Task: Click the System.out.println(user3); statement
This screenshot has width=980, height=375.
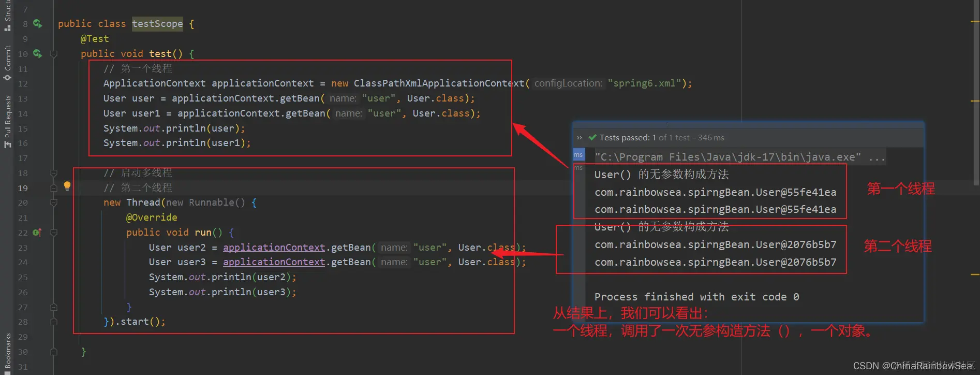Action: pyautogui.click(x=222, y=292)
